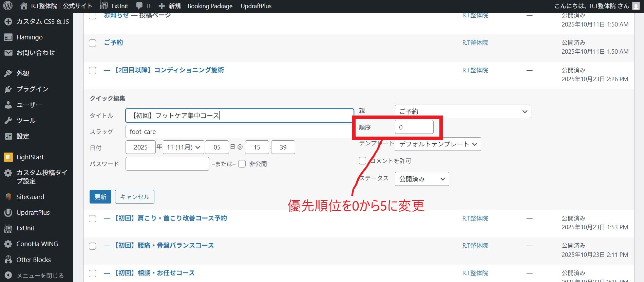This screenshot has width=644, height=282.
Task: Click the WordPress logo icon
Action: [8, 6]
